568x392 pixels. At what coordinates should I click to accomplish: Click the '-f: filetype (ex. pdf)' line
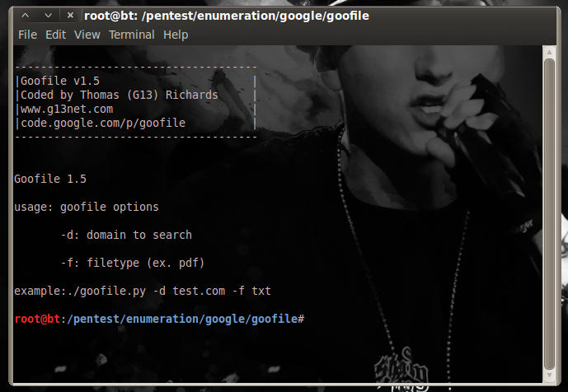[133, 263]
